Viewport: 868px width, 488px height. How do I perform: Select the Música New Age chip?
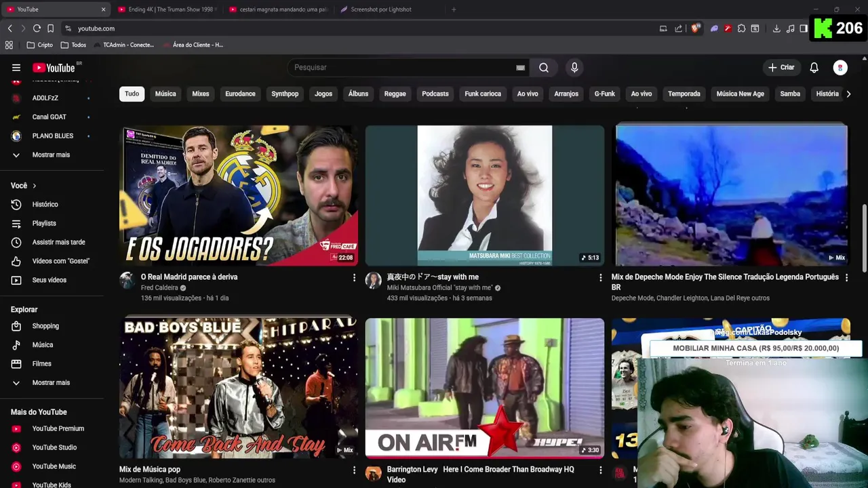[740, 94]
